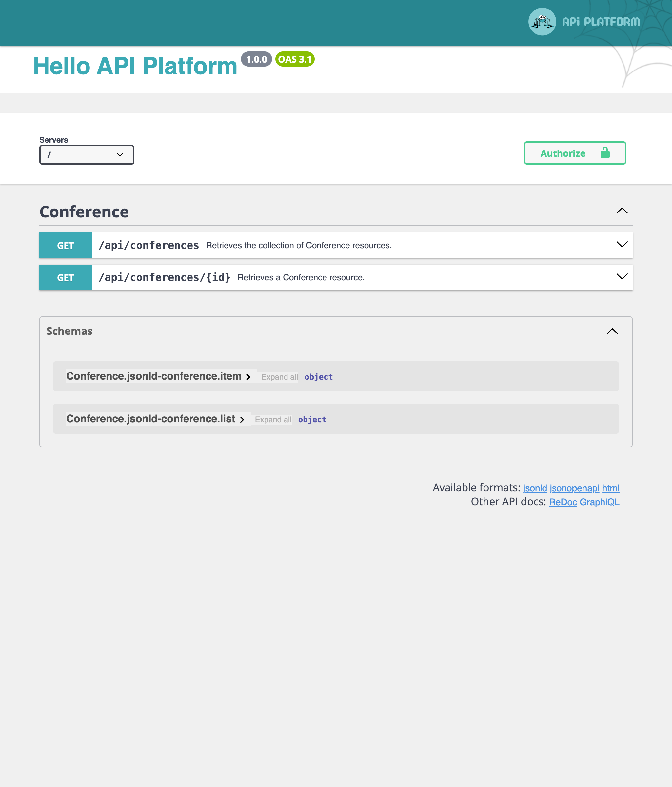Open the Servers dropdown
The image size is (672, 787).
[x=87, y=154]
